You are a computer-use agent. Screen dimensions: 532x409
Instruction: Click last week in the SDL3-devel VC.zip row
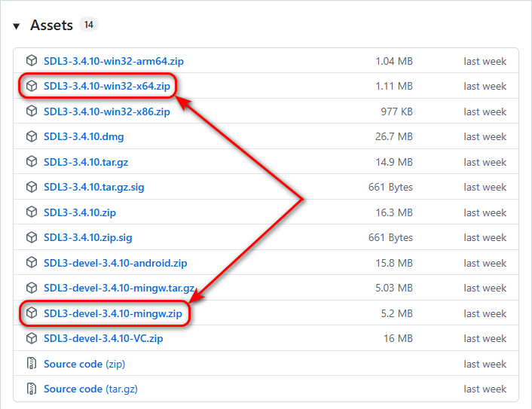[x=485, y=338]
